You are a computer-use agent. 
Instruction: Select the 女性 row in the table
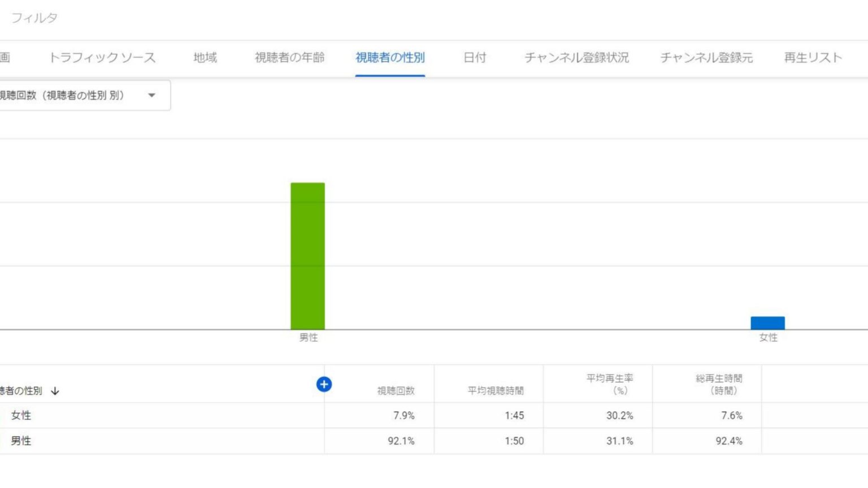tap(21, 416)
